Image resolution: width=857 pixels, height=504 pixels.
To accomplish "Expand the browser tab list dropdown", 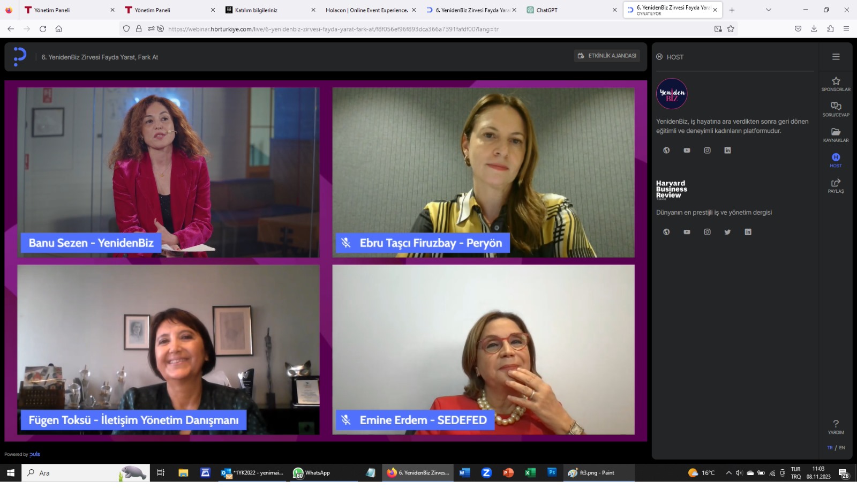I will click(769, 10).
